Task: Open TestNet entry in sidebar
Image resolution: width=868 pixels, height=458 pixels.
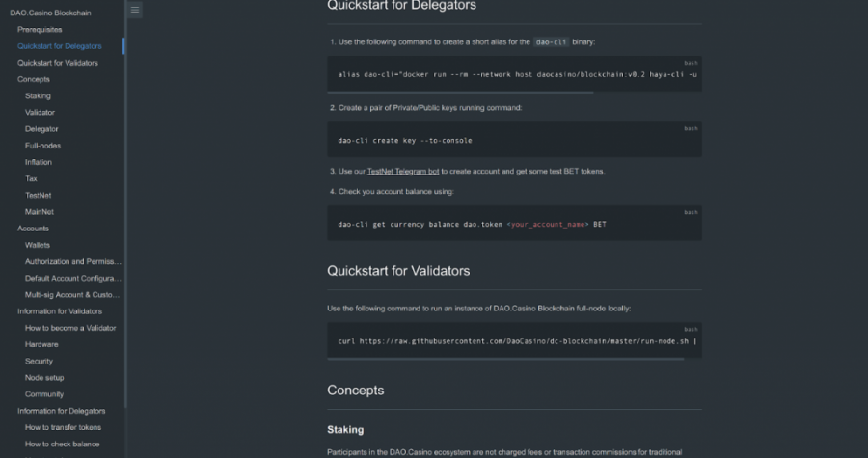Action: pyautogui.click(x=39, y=196)
